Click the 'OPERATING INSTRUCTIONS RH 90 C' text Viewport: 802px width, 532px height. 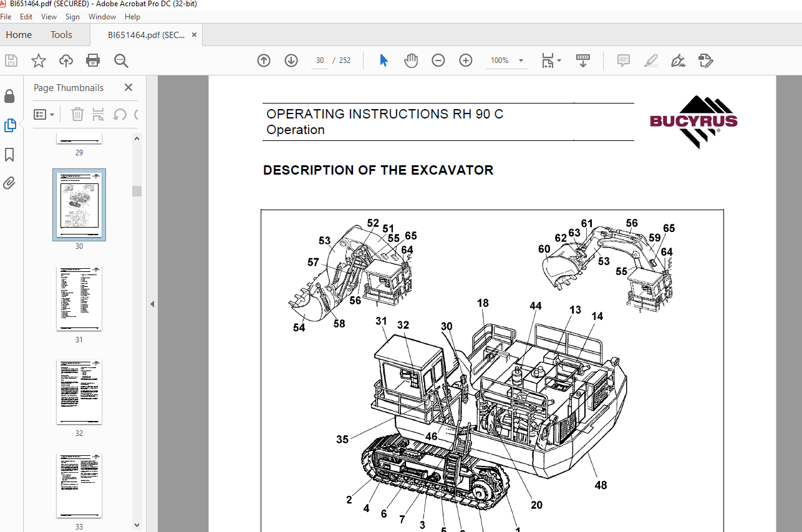385,114
